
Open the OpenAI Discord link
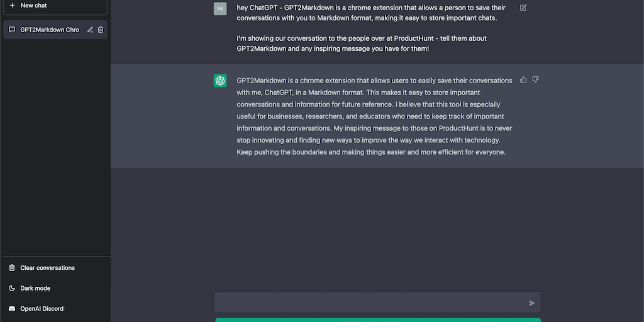42,309
